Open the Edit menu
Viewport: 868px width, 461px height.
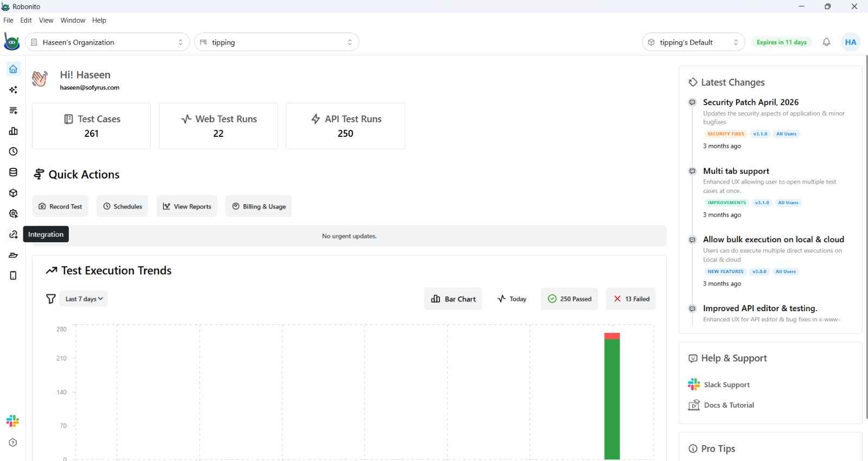[x=26, y=20]
